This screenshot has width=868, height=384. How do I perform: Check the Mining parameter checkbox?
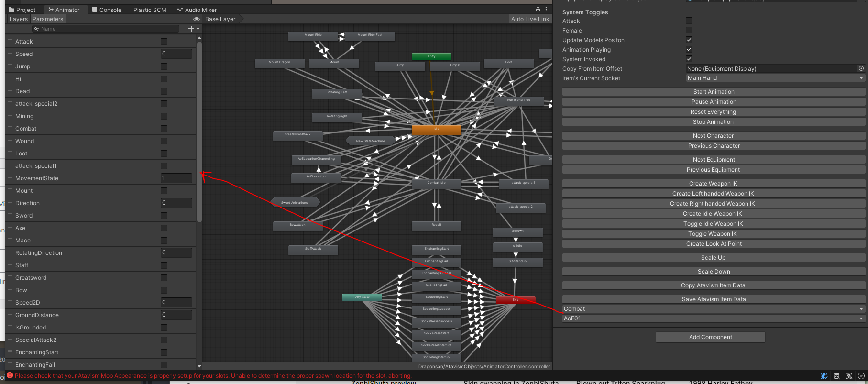164,116
